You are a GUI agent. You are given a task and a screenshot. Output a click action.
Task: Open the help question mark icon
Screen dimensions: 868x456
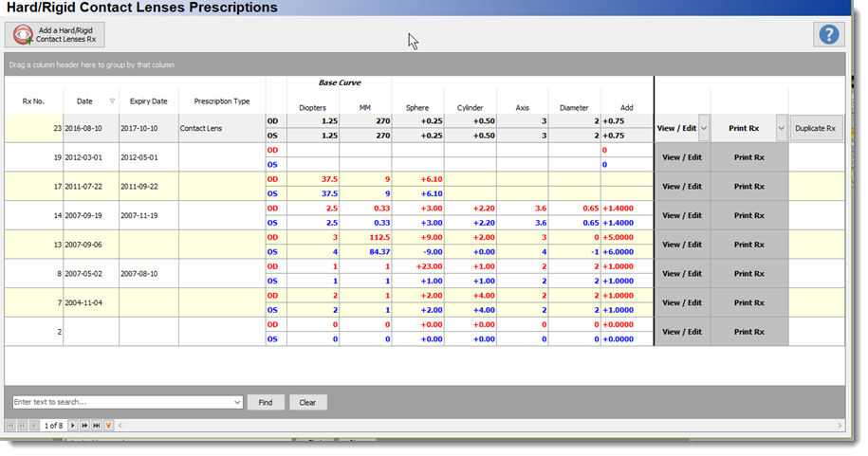pos(829,35)
